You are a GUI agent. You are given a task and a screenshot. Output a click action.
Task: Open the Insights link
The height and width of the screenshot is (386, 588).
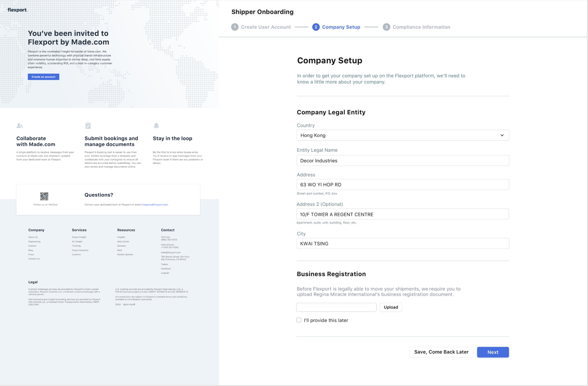(121, 237)
